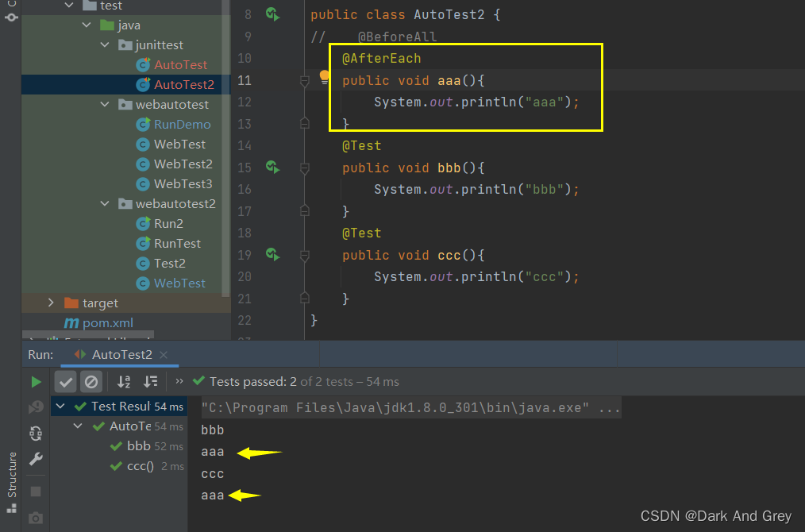Click the camera dump threads icon

(x=36, y=518)
